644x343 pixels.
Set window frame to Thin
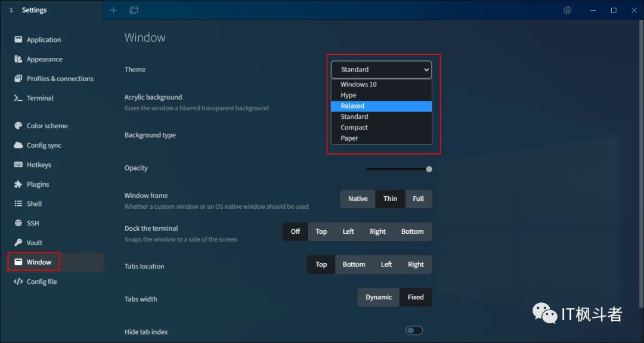click(x=390, y=199)
